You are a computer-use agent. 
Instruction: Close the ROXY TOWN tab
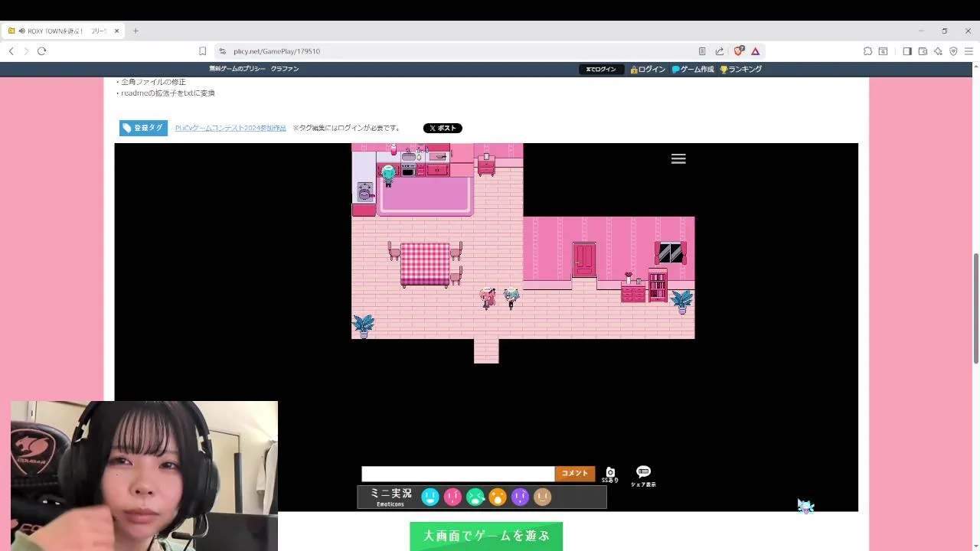pyautogui.click(x=116, y=31)
